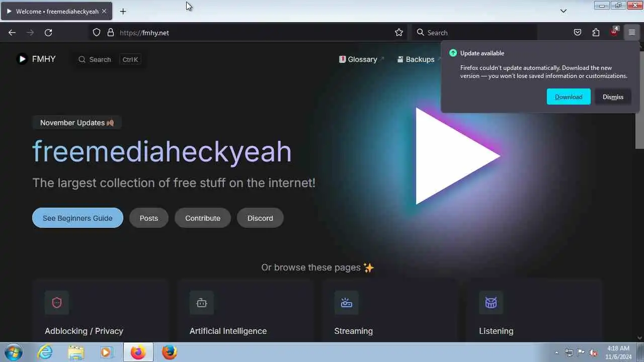Open the Extensions puzzle icon
This screenshot has height=362, width=644.
tap(596, 33)
